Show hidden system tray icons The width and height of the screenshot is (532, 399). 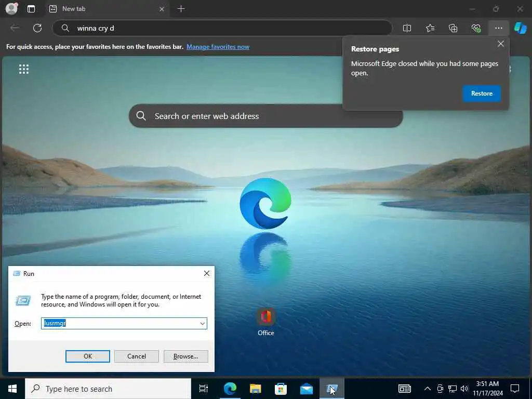pos(428,389)
